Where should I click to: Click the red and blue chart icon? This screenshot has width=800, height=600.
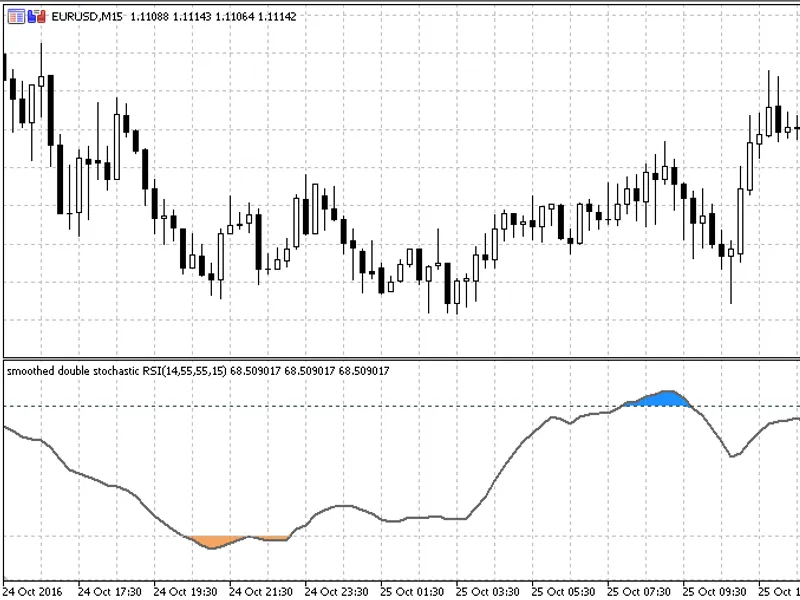pyautogui.click(x=37, y=16)
